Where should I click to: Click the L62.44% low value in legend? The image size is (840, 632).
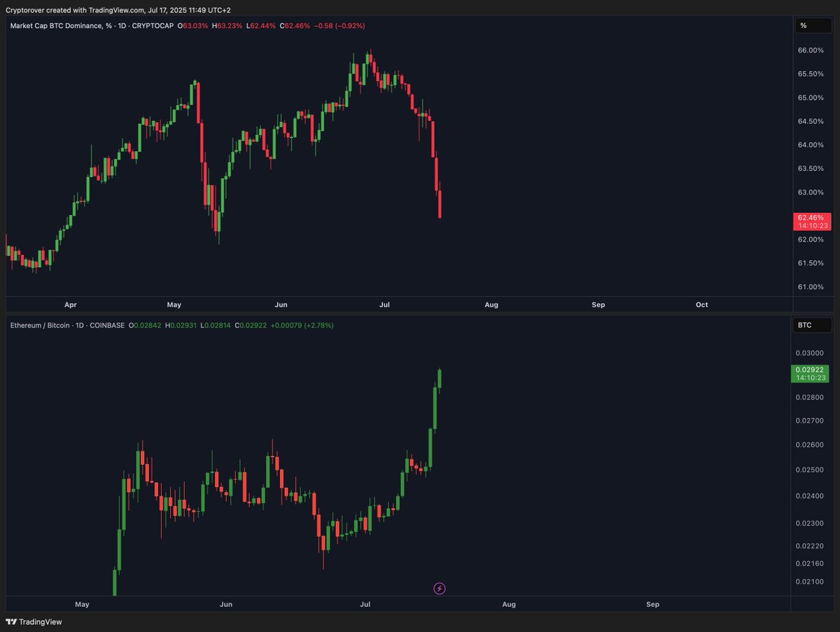tap(261, 26)
